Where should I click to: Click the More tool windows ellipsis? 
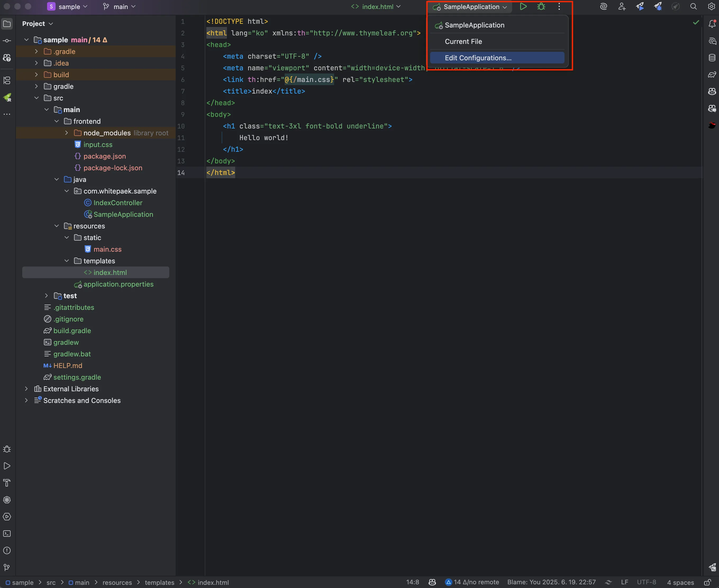point(7,114)
